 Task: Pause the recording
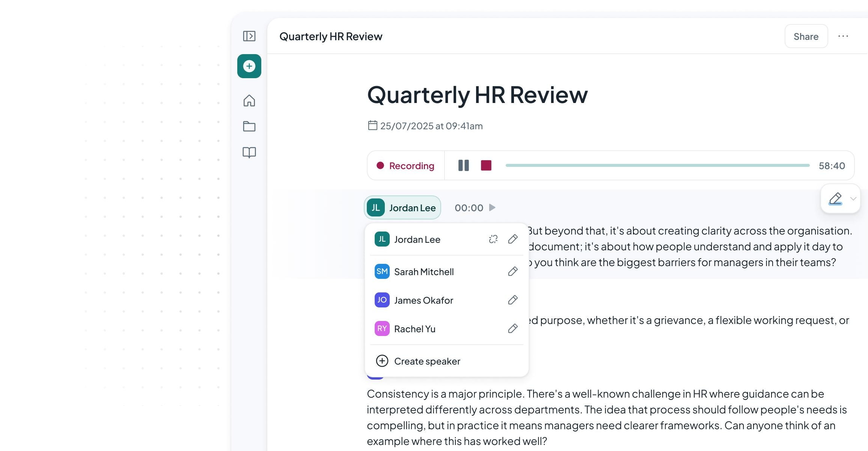click(x=464, y=165)
